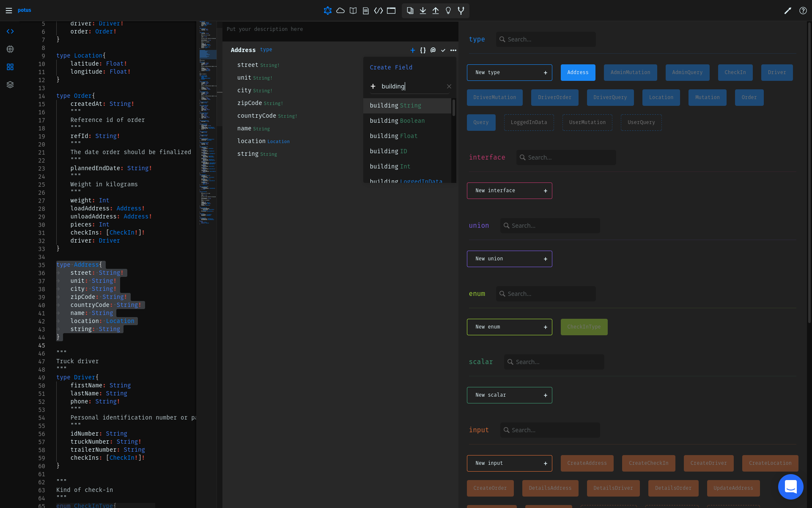Choose building Float suggestion
The height and width of the screenshot is (508, 812).
tap(407, 136)
